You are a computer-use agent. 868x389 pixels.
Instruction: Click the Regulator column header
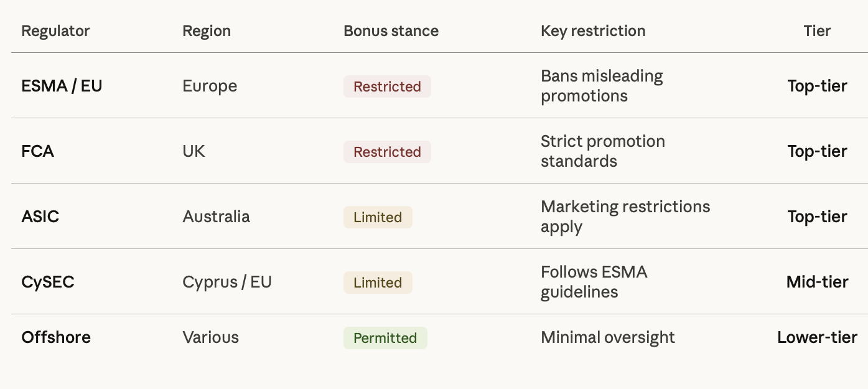coord(55,31)
